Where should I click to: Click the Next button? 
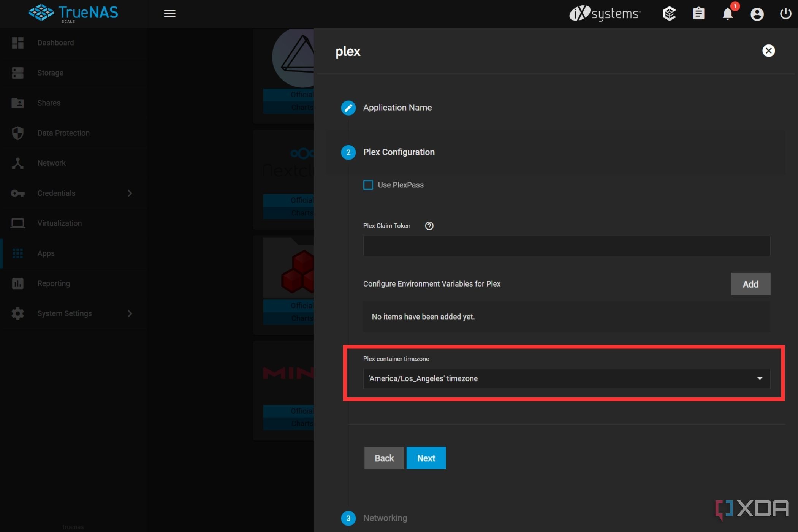426,458
